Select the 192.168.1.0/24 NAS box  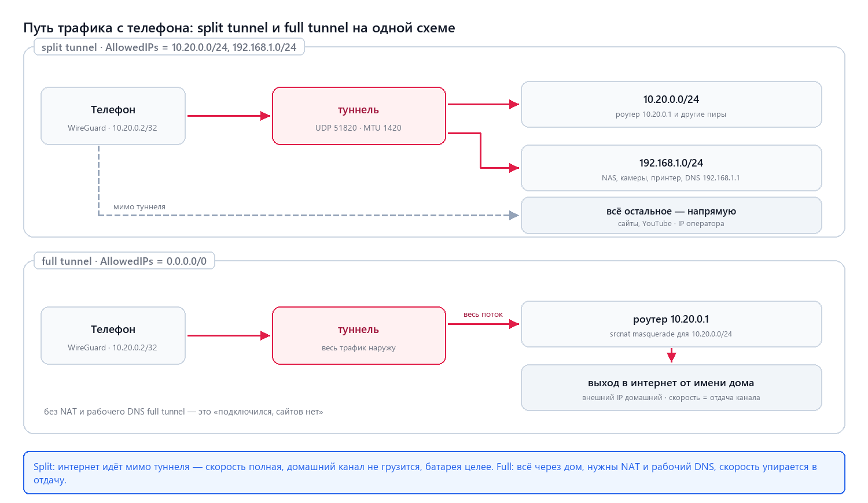(671, 168)
